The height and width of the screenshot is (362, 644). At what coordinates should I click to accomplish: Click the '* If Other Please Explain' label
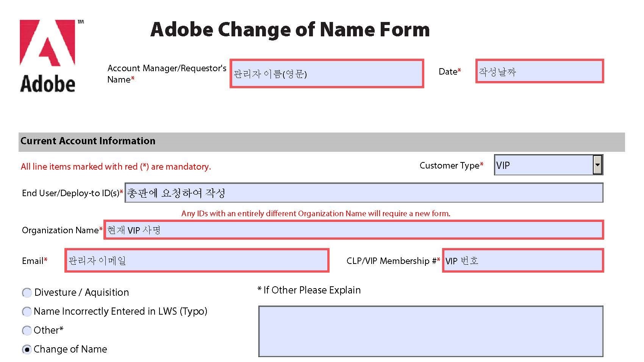(x=309, y=290)
